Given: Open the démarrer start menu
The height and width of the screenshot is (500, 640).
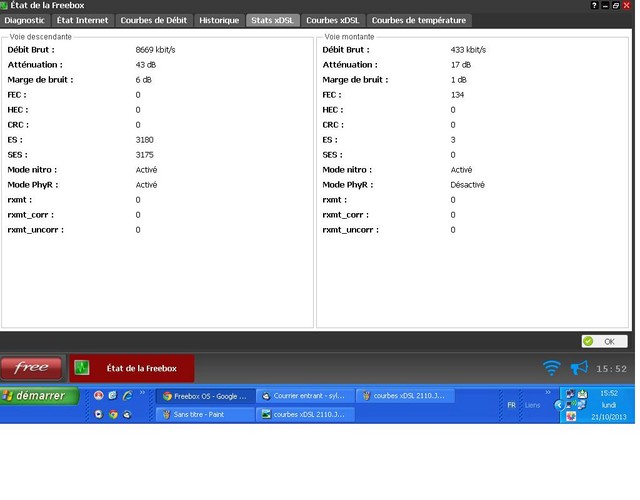Looking at the screenshot, I should point(40,396).
